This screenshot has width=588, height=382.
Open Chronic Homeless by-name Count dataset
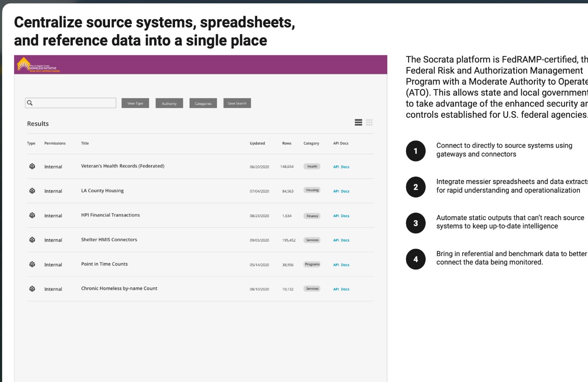[x=119, y=288]
